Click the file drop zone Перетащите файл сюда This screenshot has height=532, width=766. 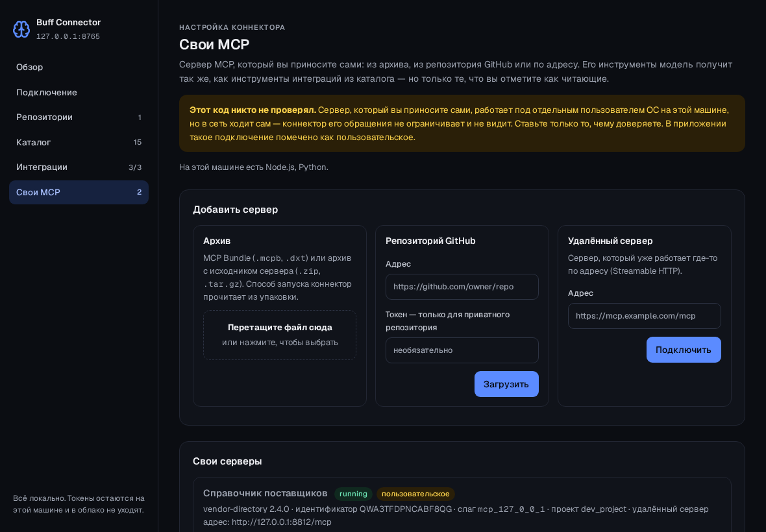point(279,335)
